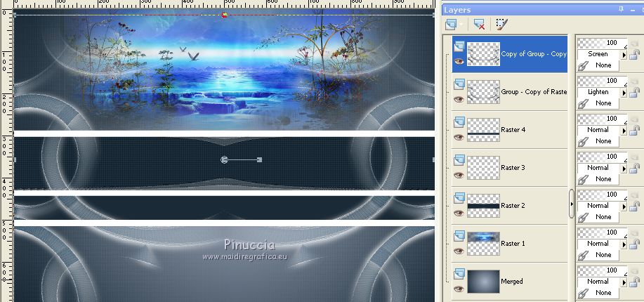The height and width of the screenshot is (302, 644).
Task: Click opacity slider of Raster 4 layer
Action: click(x=603, y=119)
